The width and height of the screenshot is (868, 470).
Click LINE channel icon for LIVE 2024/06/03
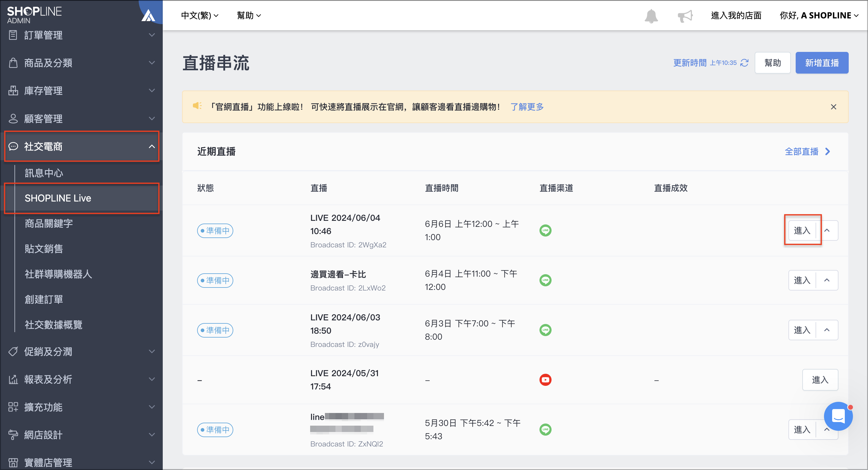545,330
